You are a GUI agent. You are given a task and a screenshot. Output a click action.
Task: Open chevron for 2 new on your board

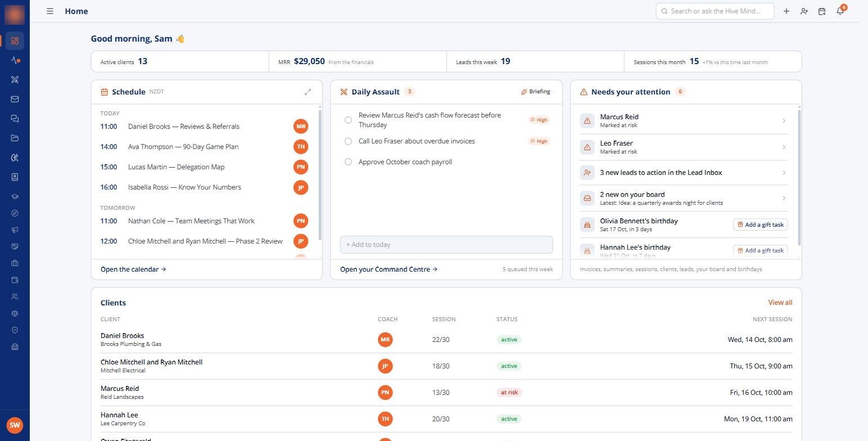pyautogui.click(x=784, y=198)
